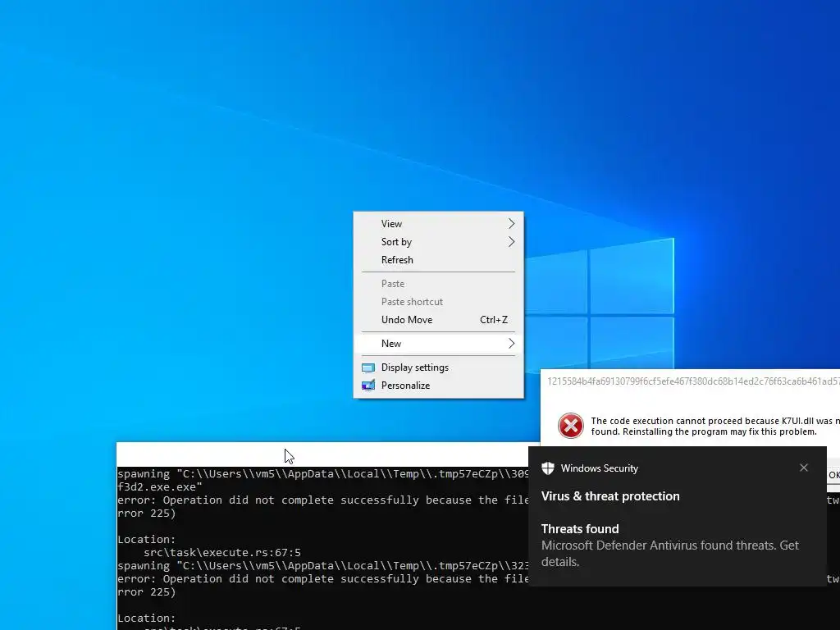Screen dimensions: 840x630
Task: Click the 'f3d2.exe.exe"' line in the console
Action: click(160, 487)
